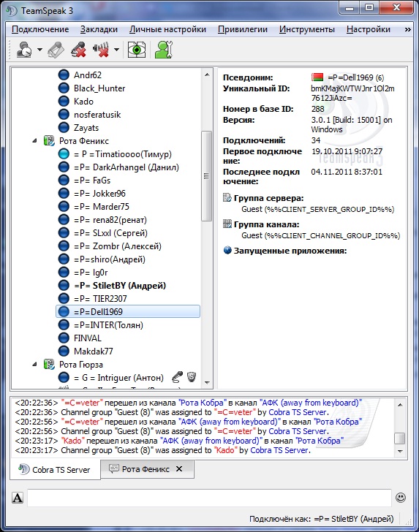Click the Belarus flag icon near pseudonym
Viewport: 419px width, 532px height.
tap(317, 77)
